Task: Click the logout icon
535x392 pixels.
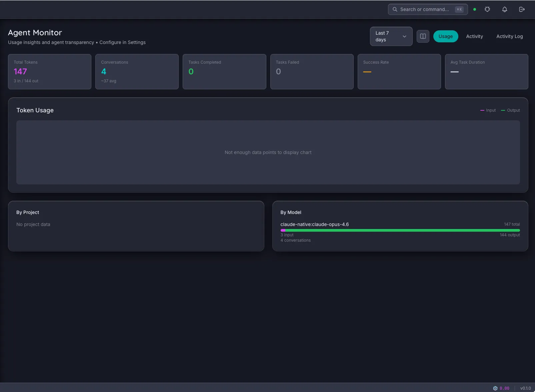Action: 522,9
